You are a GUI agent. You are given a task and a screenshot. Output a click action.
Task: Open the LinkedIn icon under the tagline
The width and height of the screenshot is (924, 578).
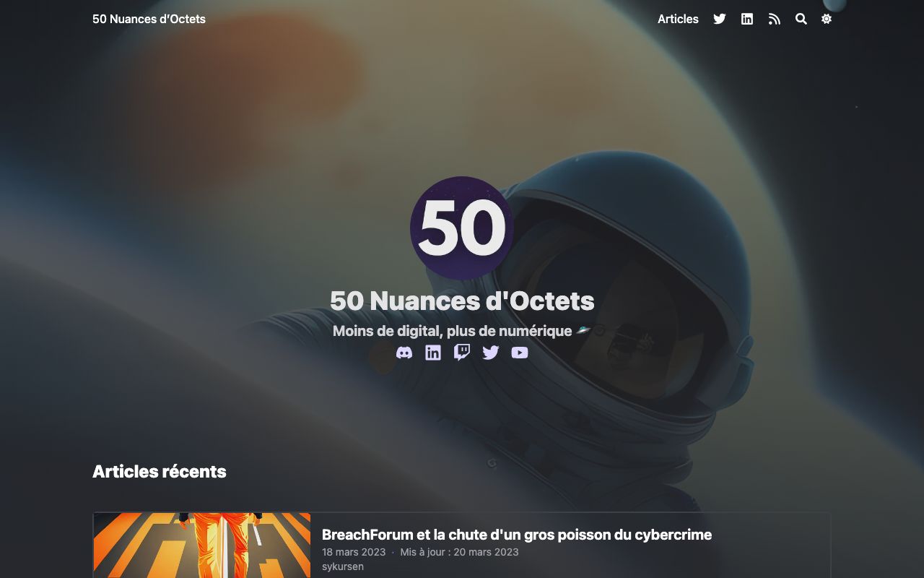point(433,353)
